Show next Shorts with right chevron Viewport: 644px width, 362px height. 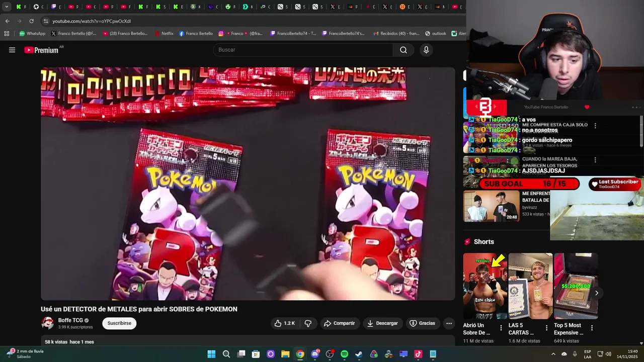tap(597, 293)
